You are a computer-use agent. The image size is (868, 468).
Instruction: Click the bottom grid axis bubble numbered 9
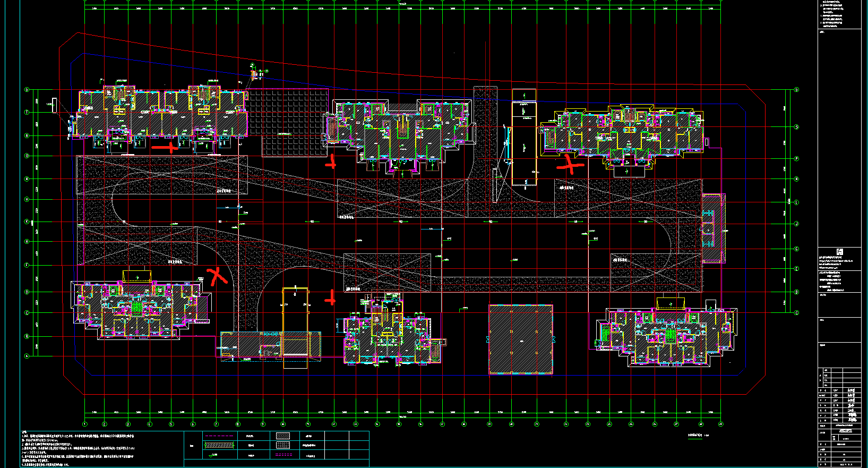(262, 424)
